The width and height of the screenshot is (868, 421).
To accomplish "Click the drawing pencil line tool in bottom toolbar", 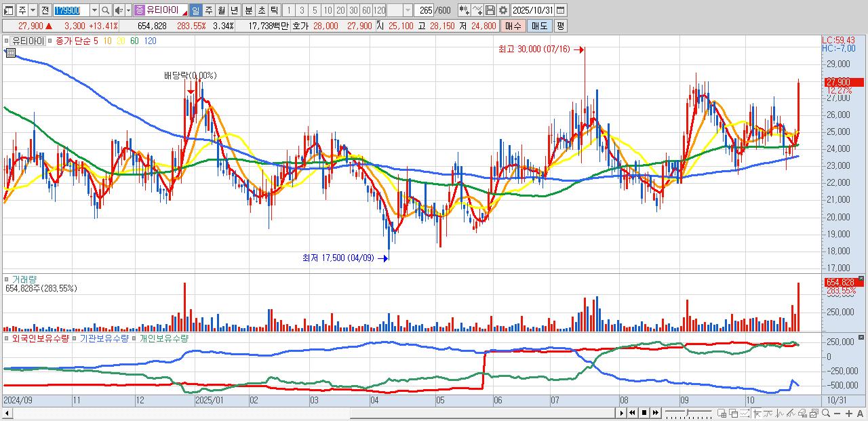I will tap(791, 413).
